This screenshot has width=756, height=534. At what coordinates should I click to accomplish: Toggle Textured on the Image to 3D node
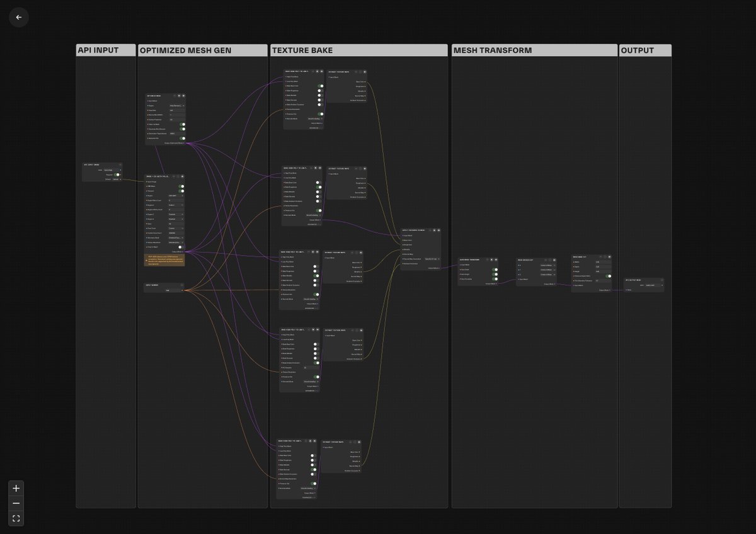(x=181, y=191)
